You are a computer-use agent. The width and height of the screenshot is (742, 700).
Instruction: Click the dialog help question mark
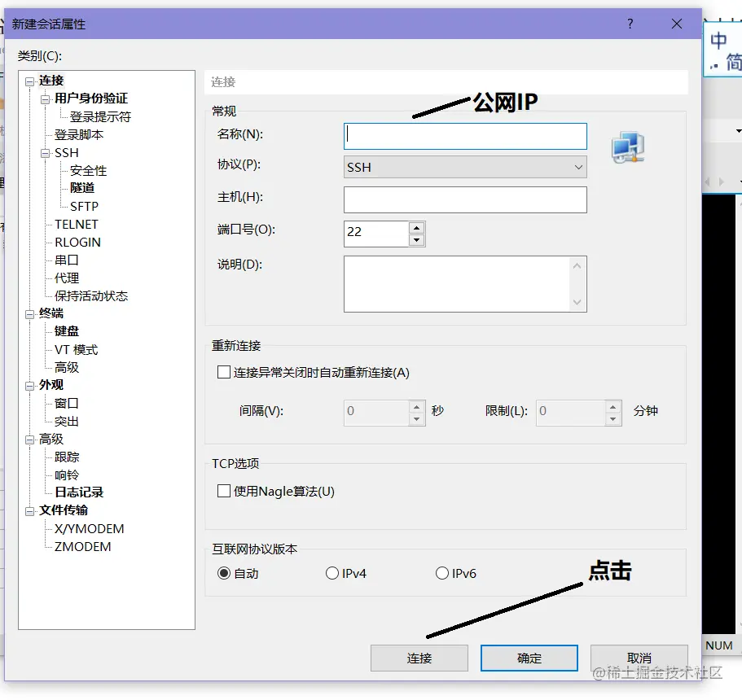tap(630, 24)
